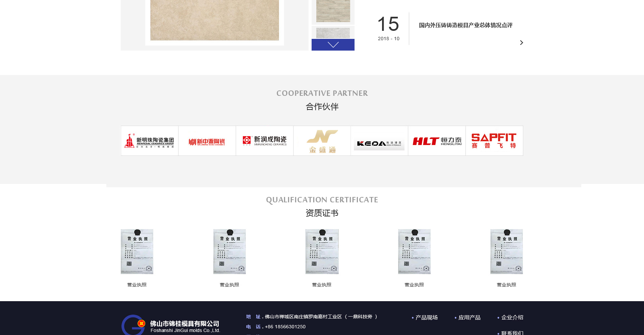The image size is (644, 335).
Task: View the first business license certificate image
Action: pos(137,252)
